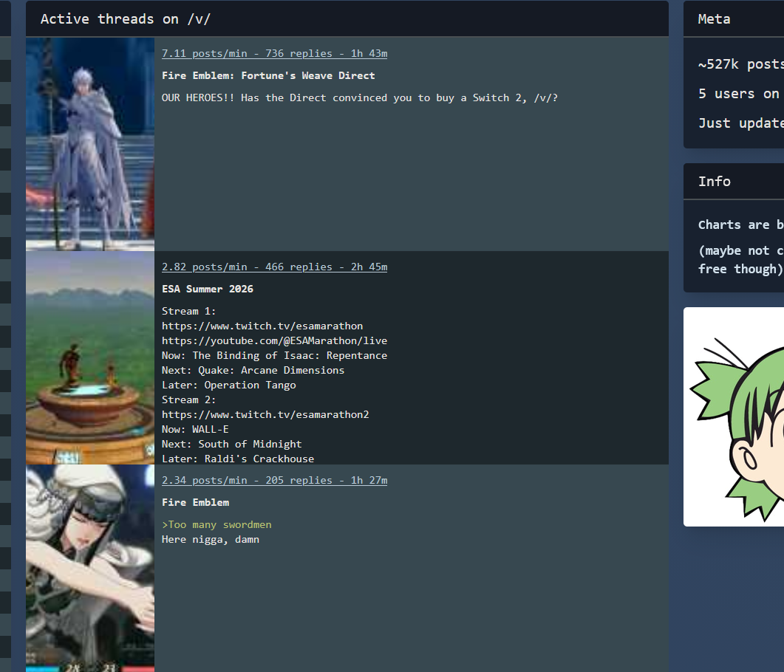Click the 'Now: WALL-E' line
Viewport: 784px width, 672px height.
[x=195, y=429]
